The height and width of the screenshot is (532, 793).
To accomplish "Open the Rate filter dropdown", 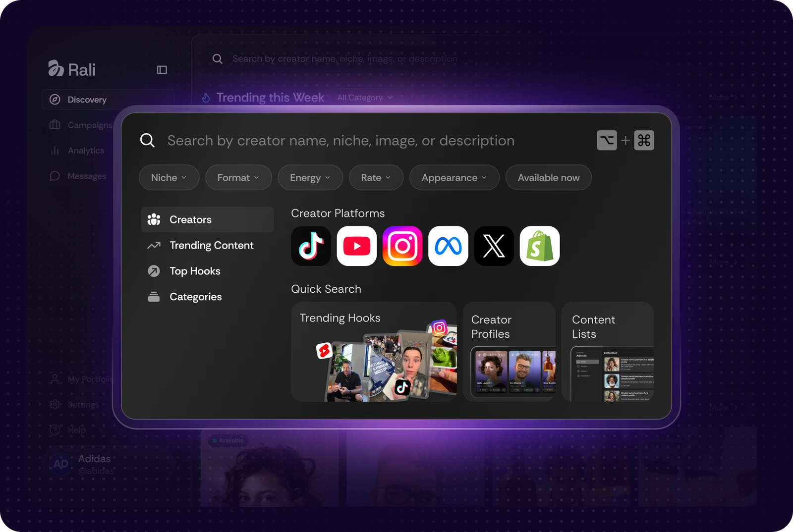I will (x=376, y=177).
